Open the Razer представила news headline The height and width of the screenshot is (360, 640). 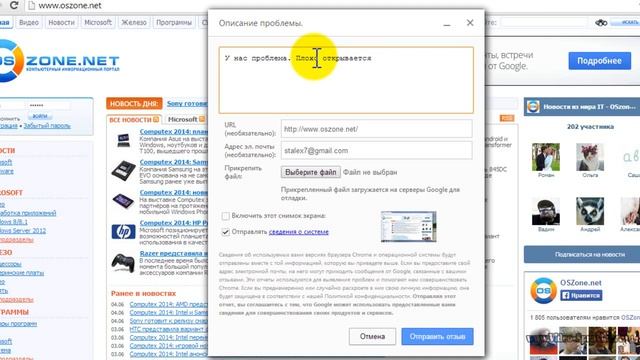tap(173, 253)
